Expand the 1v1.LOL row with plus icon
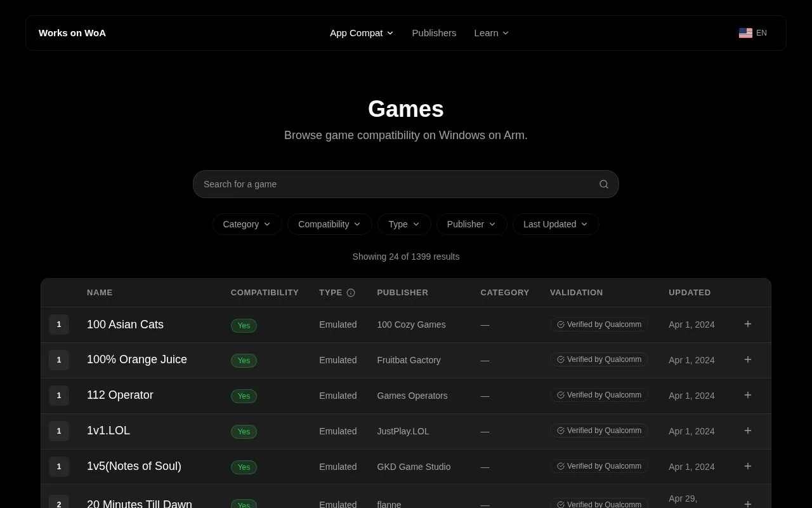This screenshot has height=508, width=812. [748, 431]
